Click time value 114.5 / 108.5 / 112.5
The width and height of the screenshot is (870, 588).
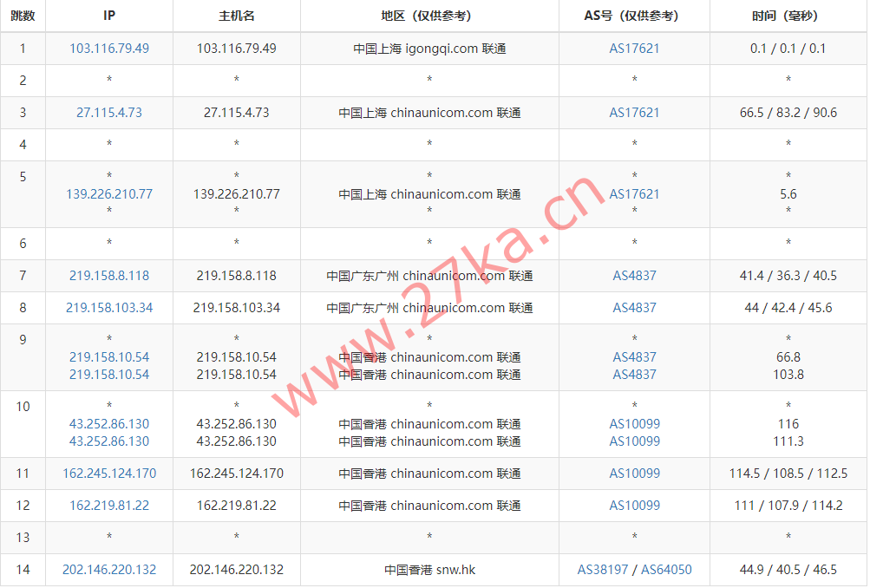[x=788, y=474]
